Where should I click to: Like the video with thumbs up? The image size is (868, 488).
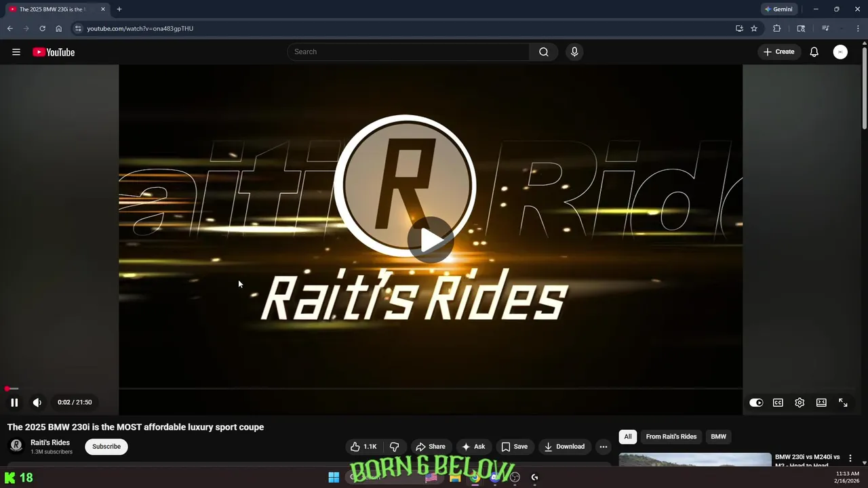(x=363, y=447)
